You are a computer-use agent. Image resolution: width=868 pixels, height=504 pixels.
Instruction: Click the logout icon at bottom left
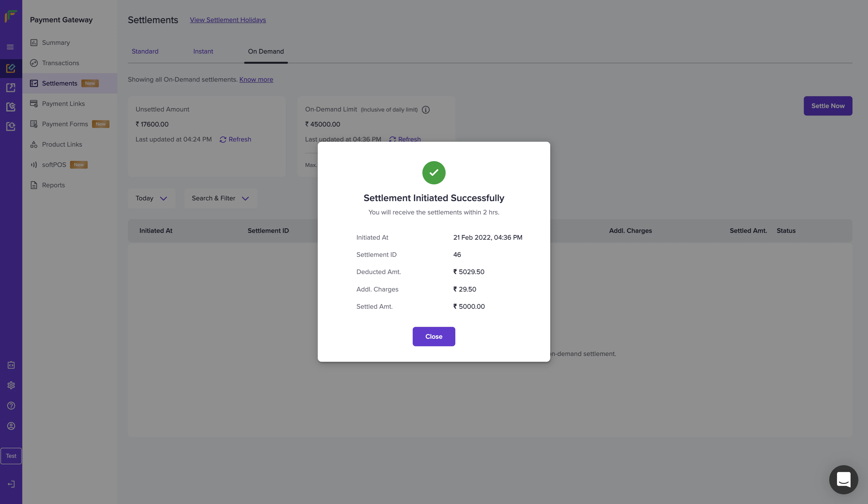(11, 484)
